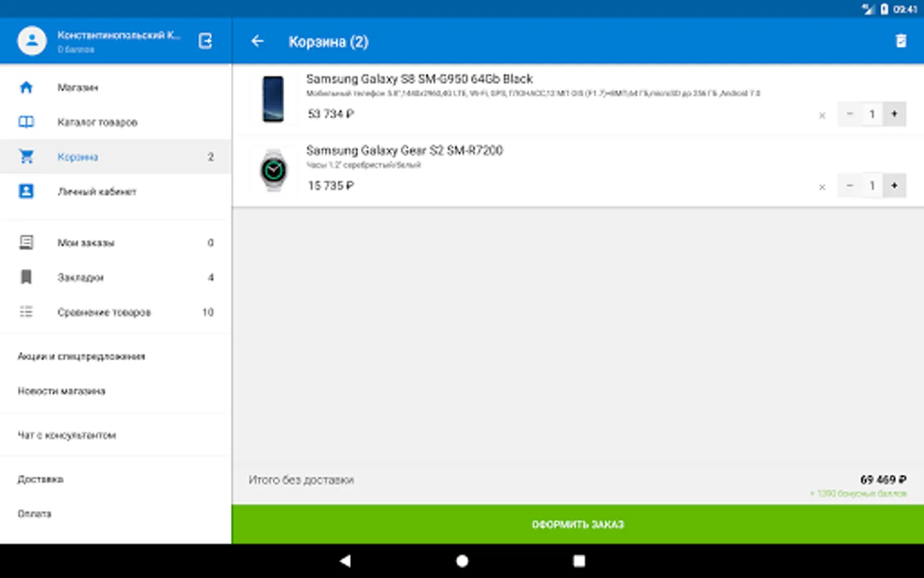Select Личный кабинет menu item
Screen dimensions: 924x578
[x=97, y=191]
